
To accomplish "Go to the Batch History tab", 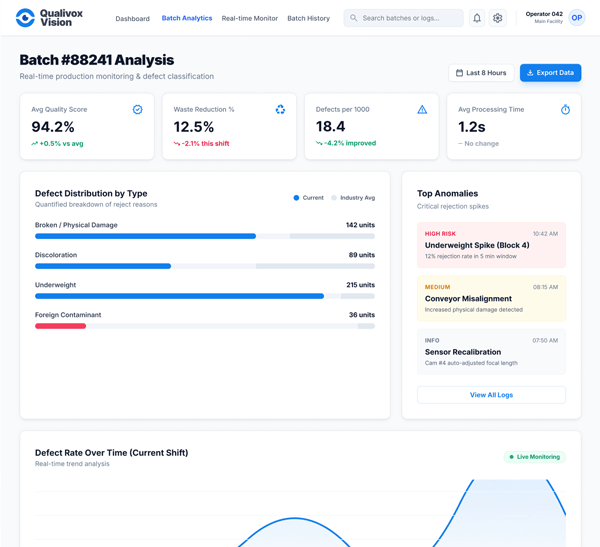I will point(308,18).
